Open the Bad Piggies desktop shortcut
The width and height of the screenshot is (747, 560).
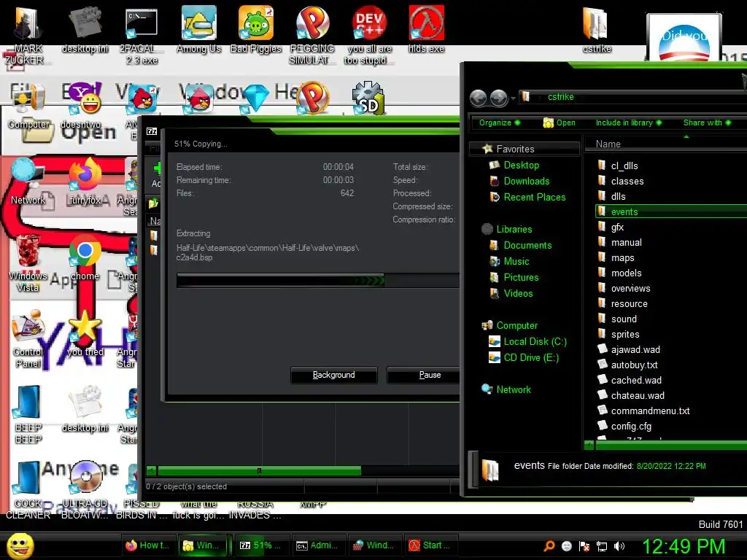pyautogui.click(x=256, y=28)
